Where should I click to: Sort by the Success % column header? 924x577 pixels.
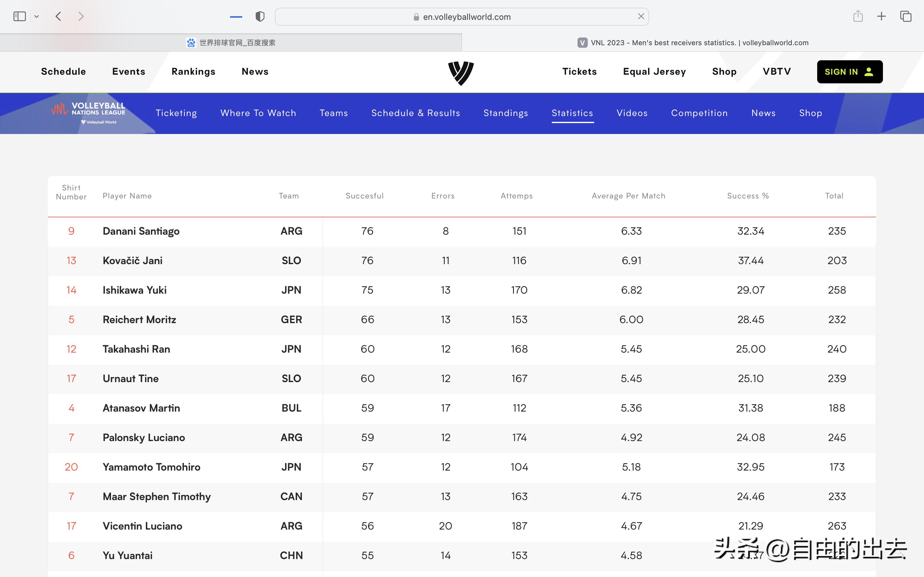tap(748, 196)
